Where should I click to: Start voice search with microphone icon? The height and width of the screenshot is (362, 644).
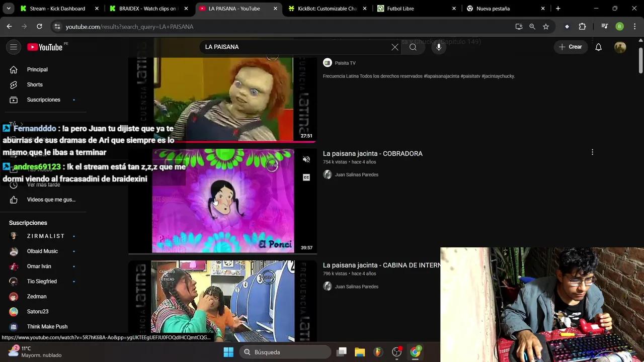click(439, 47)
